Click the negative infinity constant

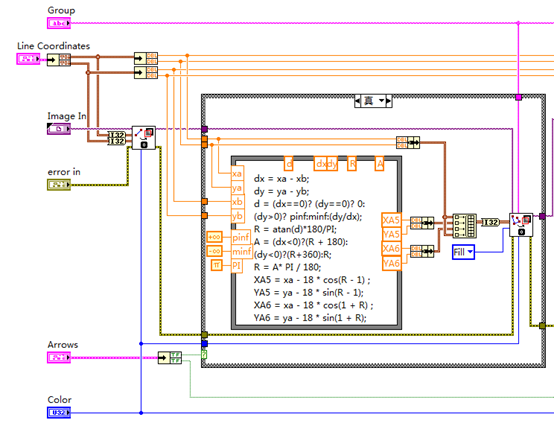[214, 251]
